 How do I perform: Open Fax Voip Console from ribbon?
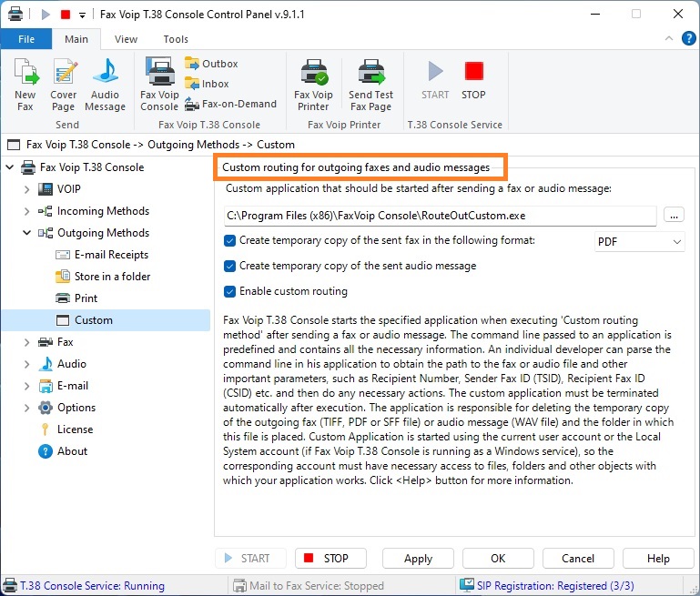pos(159,84)
